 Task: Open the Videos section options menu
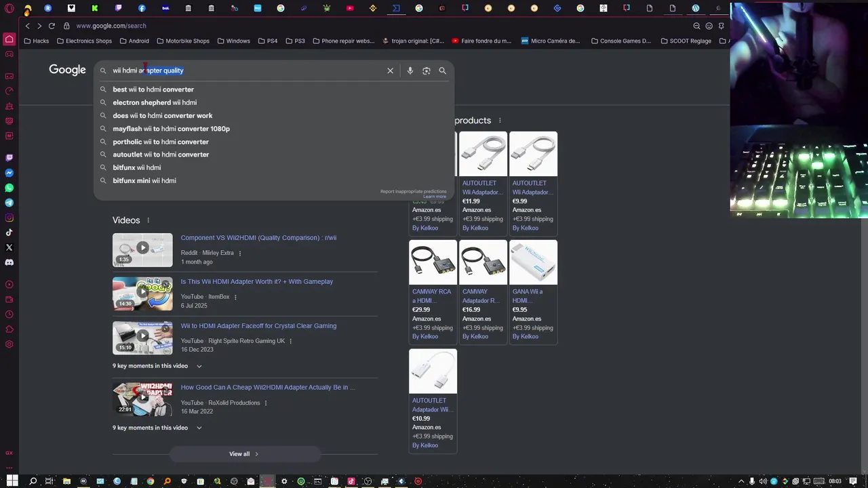148,220
